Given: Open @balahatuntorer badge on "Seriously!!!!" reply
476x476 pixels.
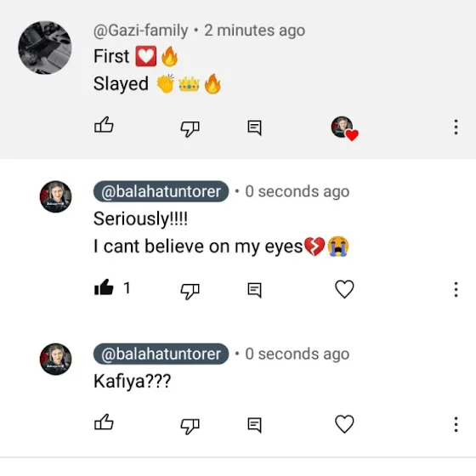Looking at the screenshot, I should click(161, 191).
